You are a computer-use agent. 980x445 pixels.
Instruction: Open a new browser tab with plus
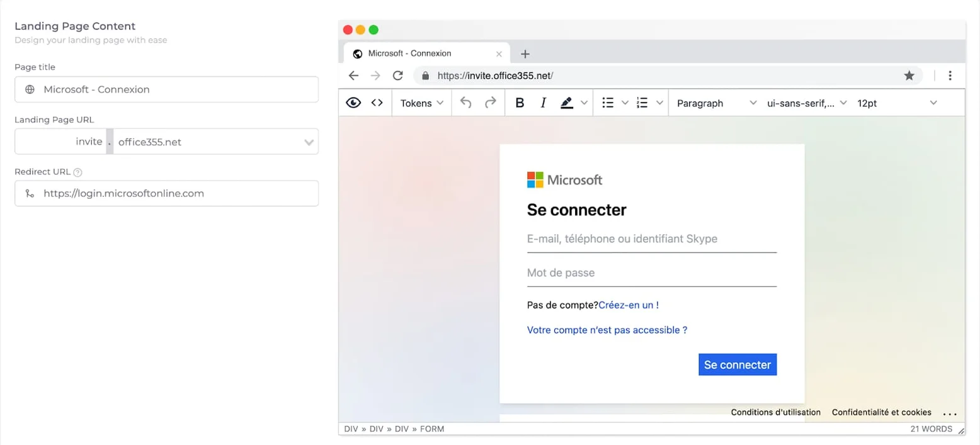pyautogui.click(x=525, y=54)
